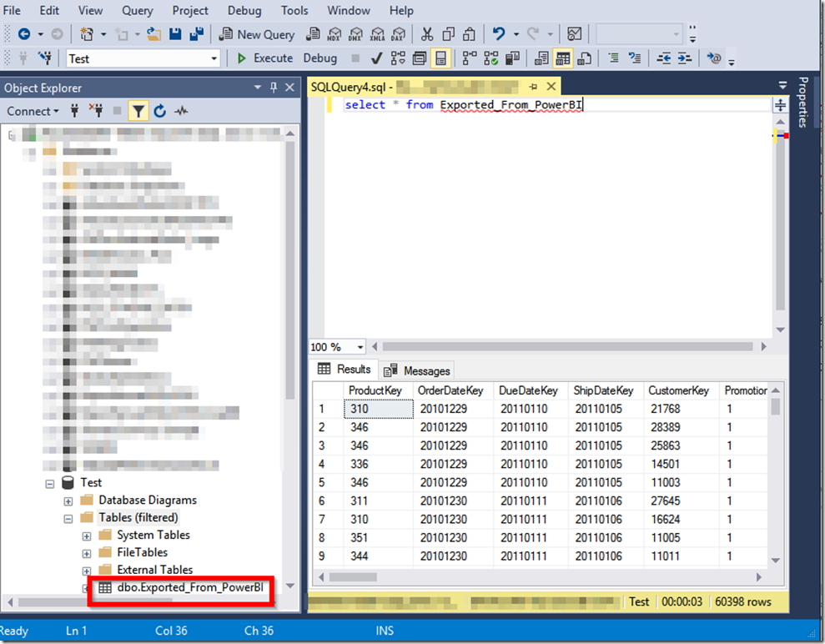Screen dimensions: 825x644
Task: Open the Query menu
Action: click(x=138, y=11)
